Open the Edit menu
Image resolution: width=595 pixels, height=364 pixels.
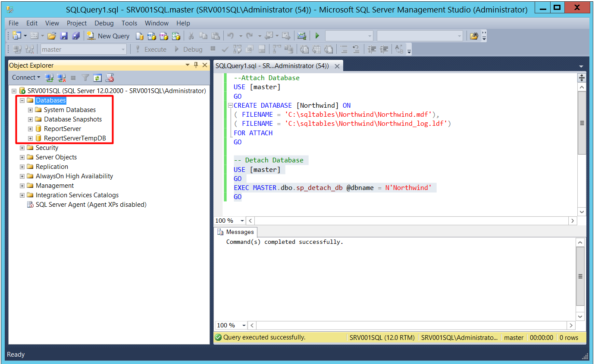pyautogui.click(x=32, y=23)
